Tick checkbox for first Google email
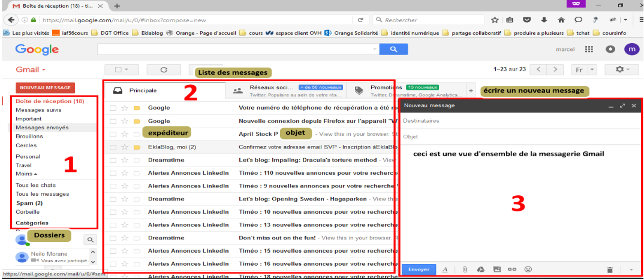Image resolution: width=644 pixels, height=279 pixels. (113, 108)
